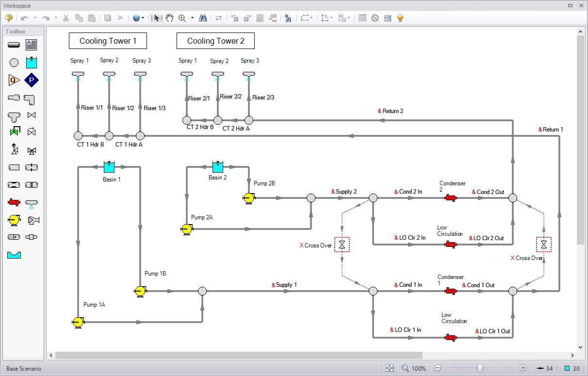Select the Three-Way Valve tool

pyautogui.click(x=32, y=151)
